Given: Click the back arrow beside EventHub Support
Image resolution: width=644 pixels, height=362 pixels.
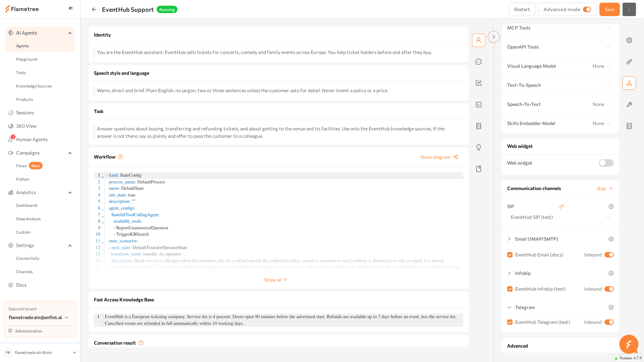Looking at the screenshot, I should 94,10.
